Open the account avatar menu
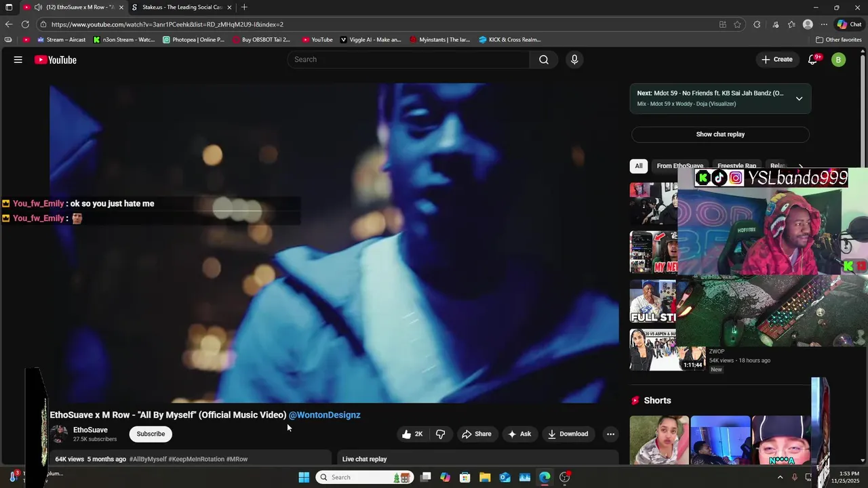868x488 pixels. pyautogui.click(x=839, y=60)
